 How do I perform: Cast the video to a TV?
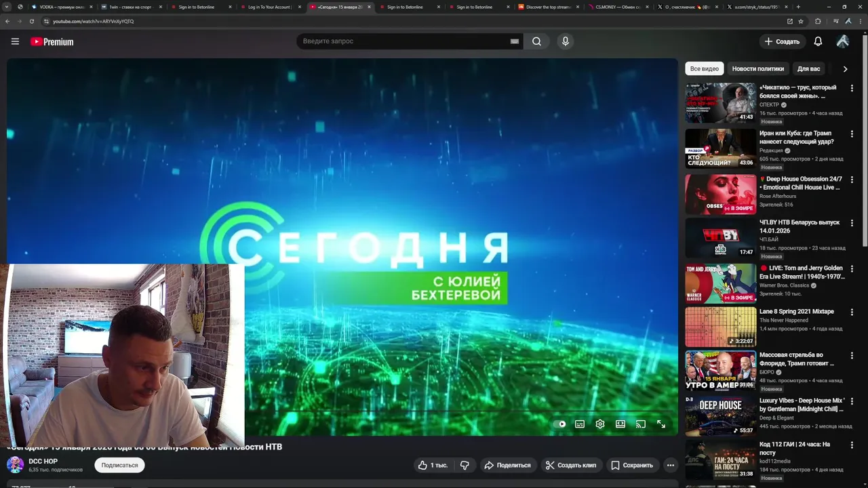(641, 424)
